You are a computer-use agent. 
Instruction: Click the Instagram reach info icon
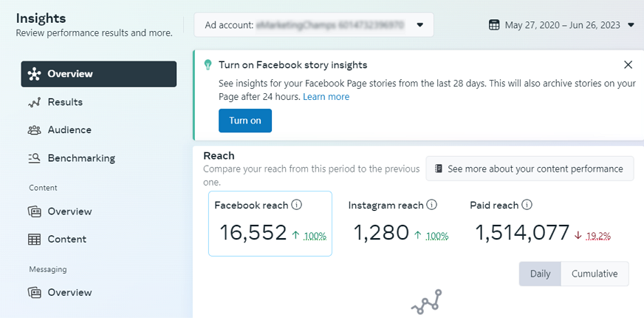(x=432, y=205)
